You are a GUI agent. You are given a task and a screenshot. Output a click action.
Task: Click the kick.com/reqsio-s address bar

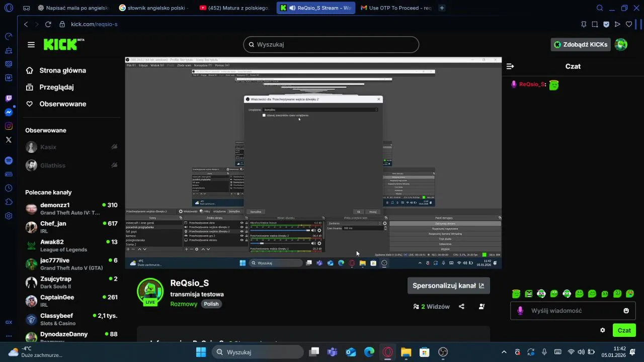point(94,24)
